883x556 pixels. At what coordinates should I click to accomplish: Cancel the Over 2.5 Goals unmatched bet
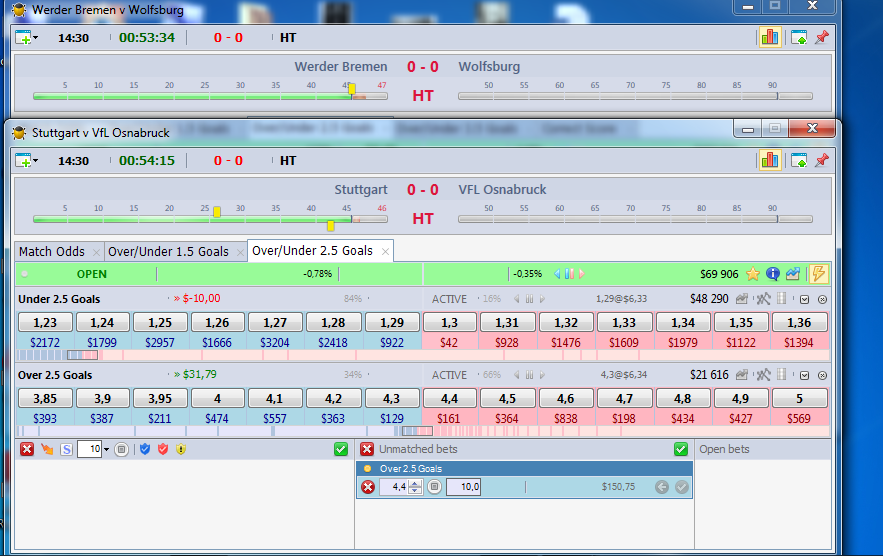(x=368, y=487)
